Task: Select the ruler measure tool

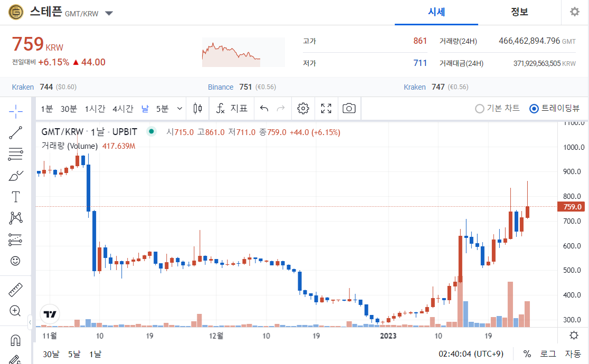Action: coord(16,290)
